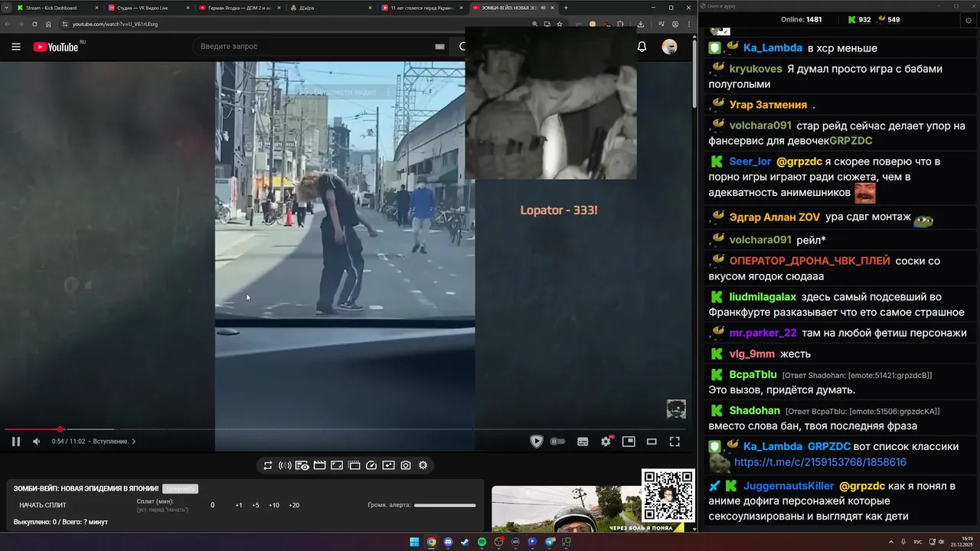
Task: Mute the video volume speaker
Action: coord(36,442)
